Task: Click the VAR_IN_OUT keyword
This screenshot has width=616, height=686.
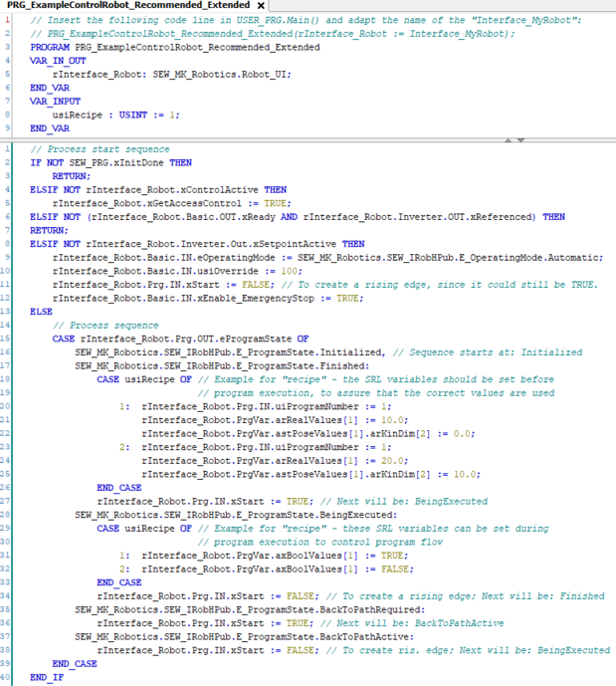Action: (x=58, y=61)
